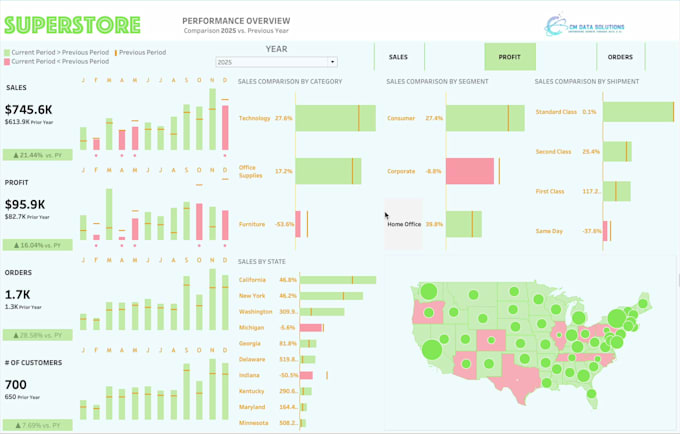680x434 pixels.
Task: Select New York in Sales by State
Action: coord(252,296)
